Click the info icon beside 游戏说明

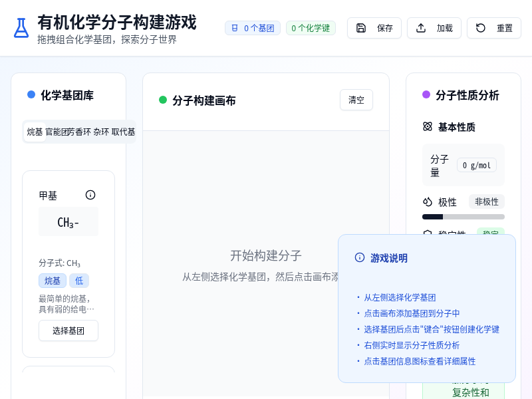[x=359, y=257]
